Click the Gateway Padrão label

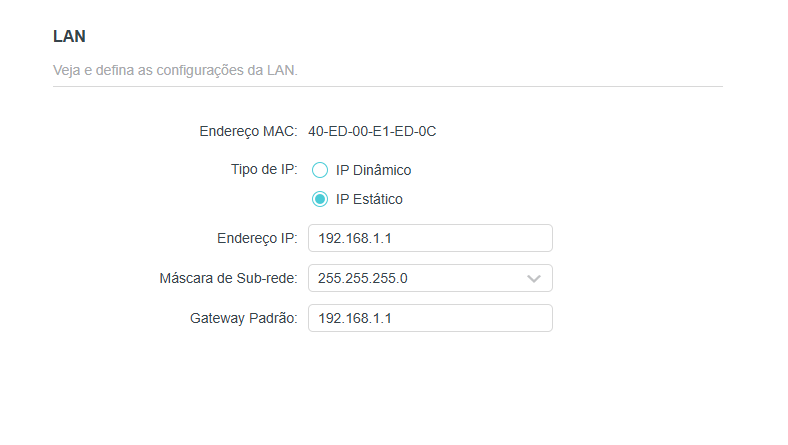(x=243, y=318)
